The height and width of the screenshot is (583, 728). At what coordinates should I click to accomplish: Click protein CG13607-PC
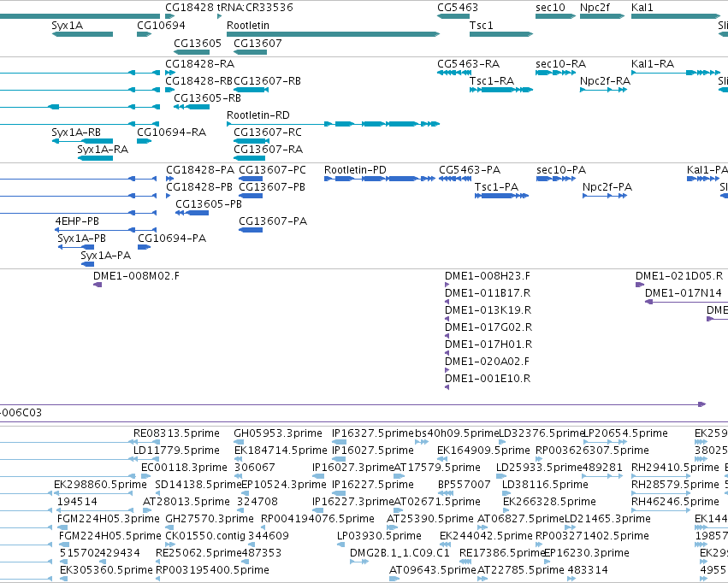[272, 170]
